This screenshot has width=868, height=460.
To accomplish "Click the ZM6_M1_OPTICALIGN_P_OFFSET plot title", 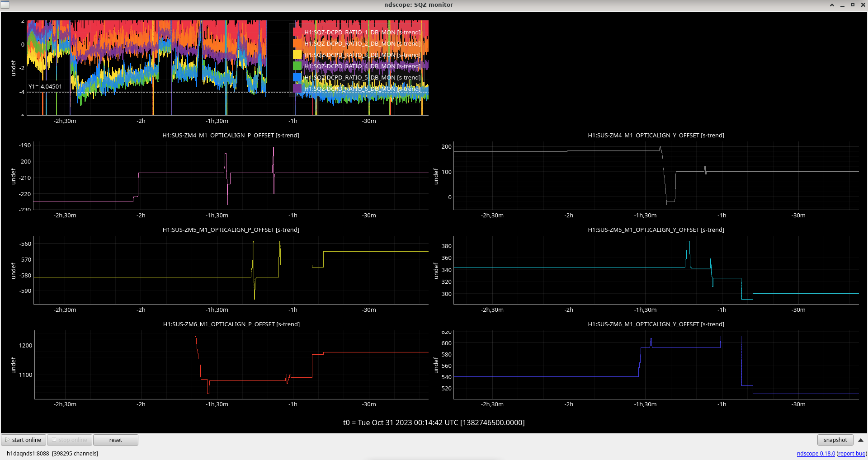I will [231, 324].
